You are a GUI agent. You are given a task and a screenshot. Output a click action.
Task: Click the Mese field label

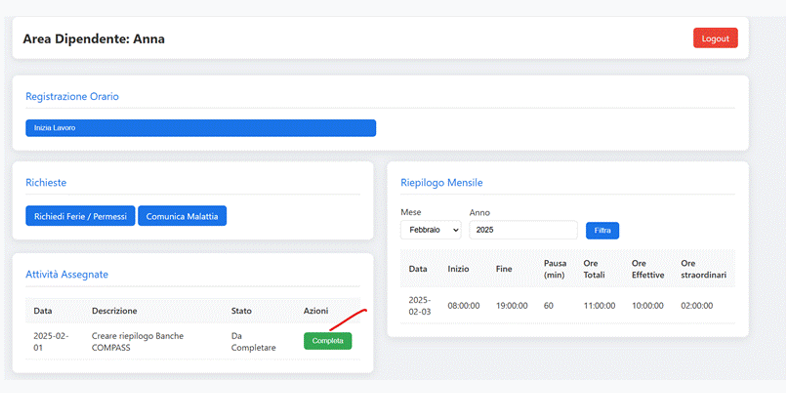[x=411, y=212]
